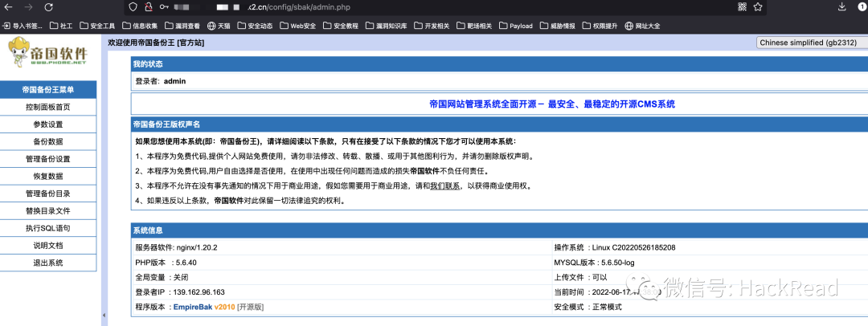Viewport: 868px width, 326px height.
Task: Click the 帝国软件 logo image
Action: click(48, 52)
